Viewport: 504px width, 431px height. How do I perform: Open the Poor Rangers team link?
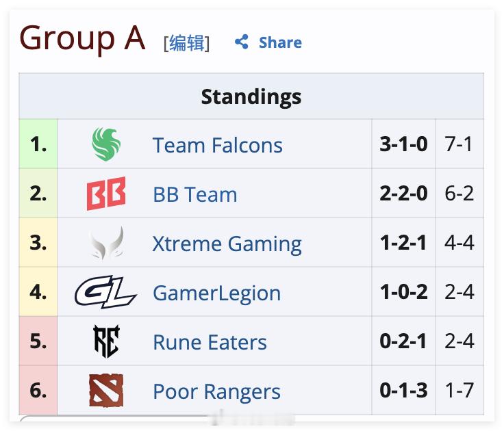[217, 391]
